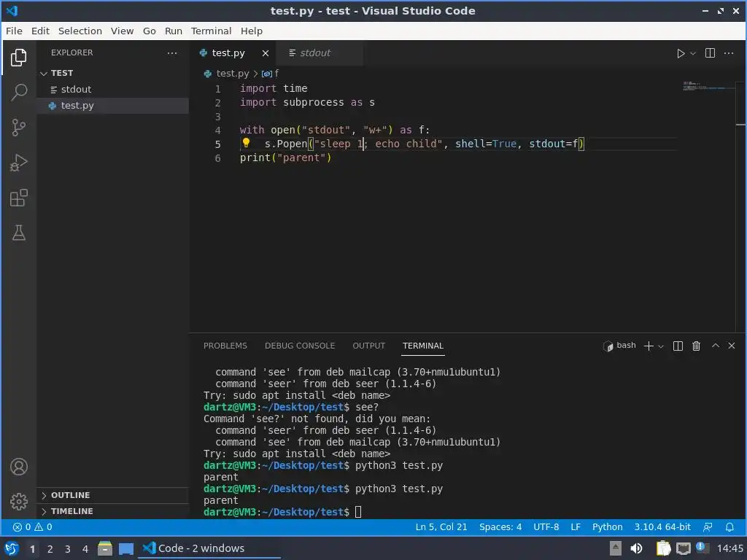Select test.py in the Explorer tree
This screenshot has height=560, width=747.
113,106
